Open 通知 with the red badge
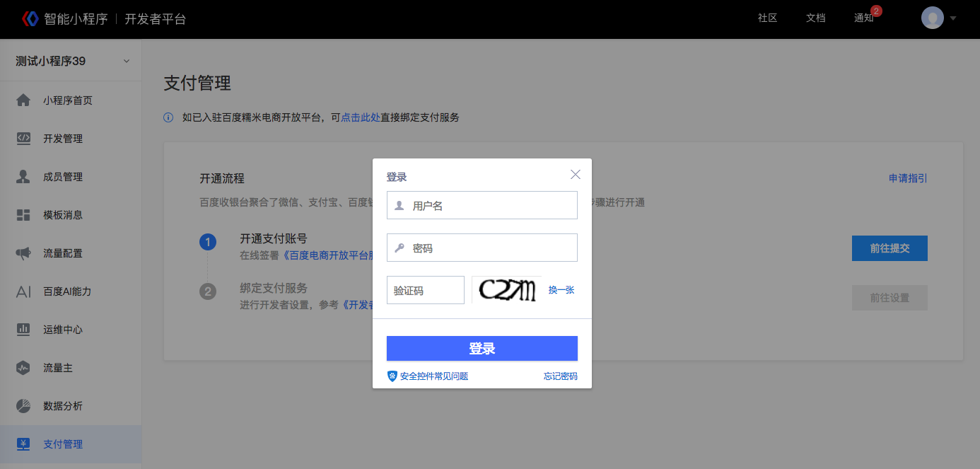This screenshot has width=980, height=469. tap(863, 18)
